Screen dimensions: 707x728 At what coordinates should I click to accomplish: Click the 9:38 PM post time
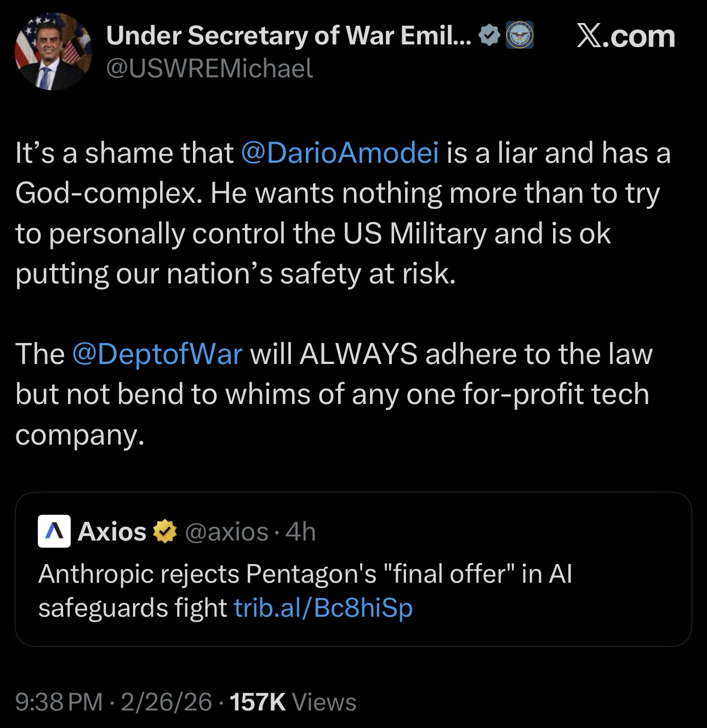pos(59,701)
